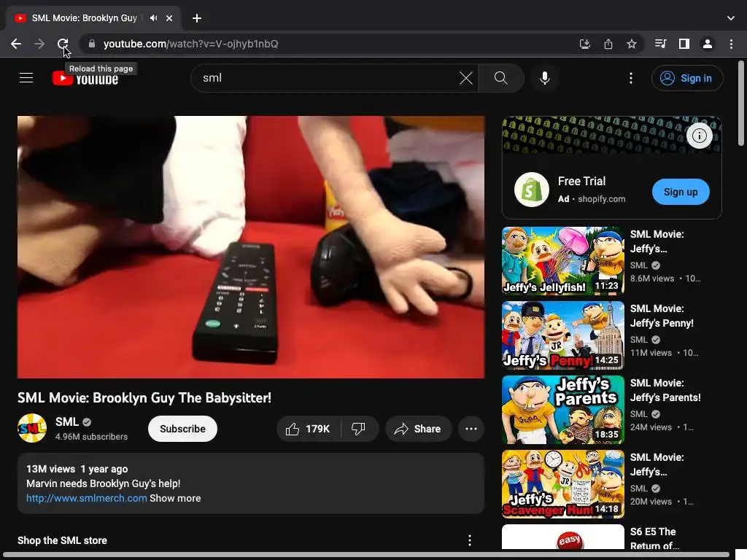Click the video player frame
747x560 pixels.
pos(251,247)
